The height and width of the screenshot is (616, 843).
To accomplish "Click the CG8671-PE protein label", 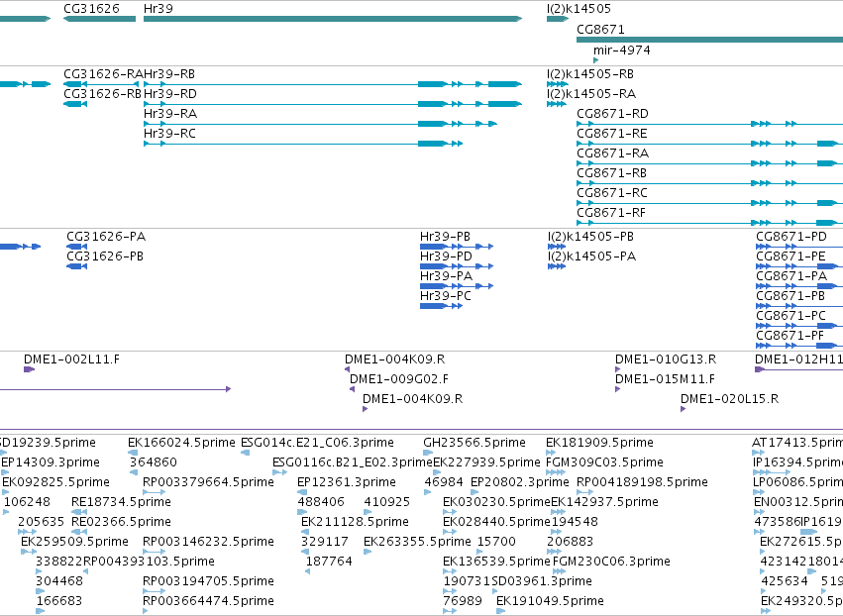I will [790, 257].
